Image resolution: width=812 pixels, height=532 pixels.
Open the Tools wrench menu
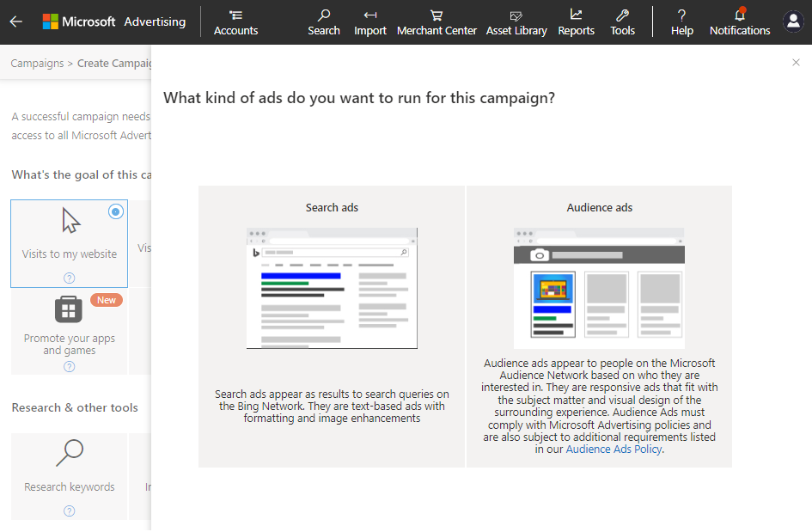click(623, 22)
